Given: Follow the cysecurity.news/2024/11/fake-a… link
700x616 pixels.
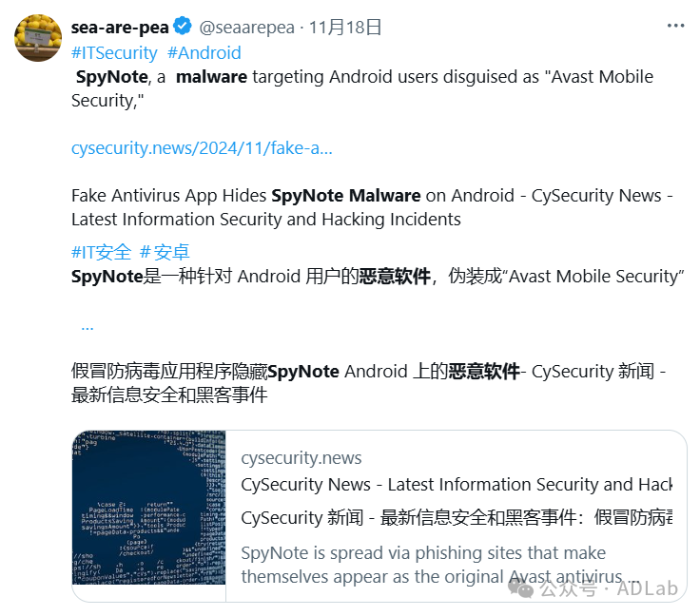Looking at the screenshot, I should point(202,148).
